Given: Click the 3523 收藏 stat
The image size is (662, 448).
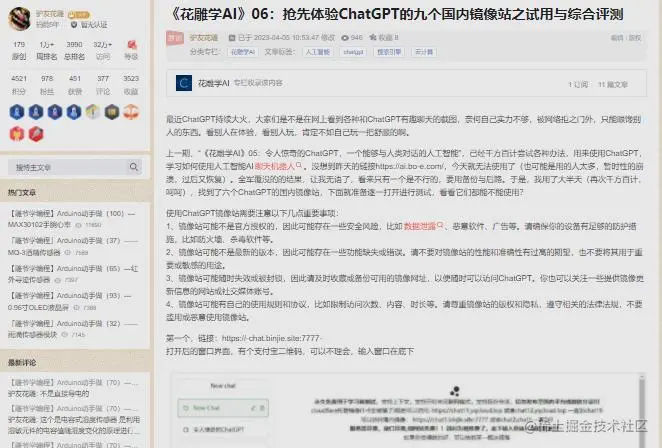Looking at the screenshot, I should pos(131,84).
